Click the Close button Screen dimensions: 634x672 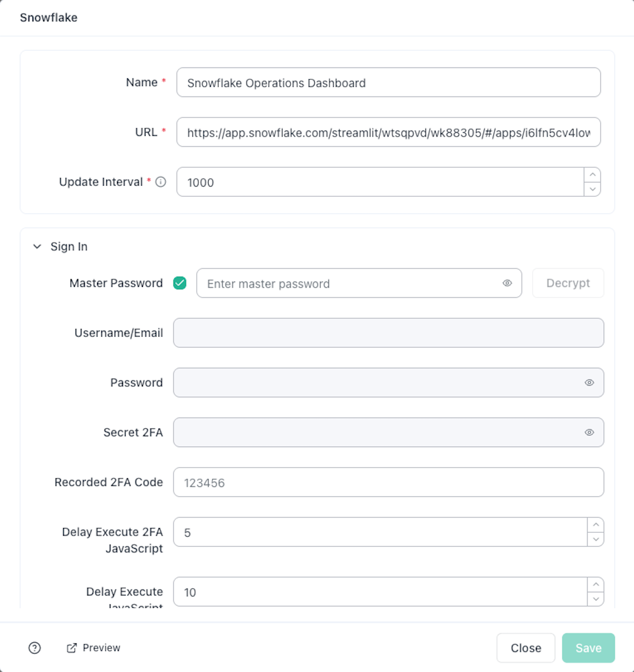click(x=526, y=648)
